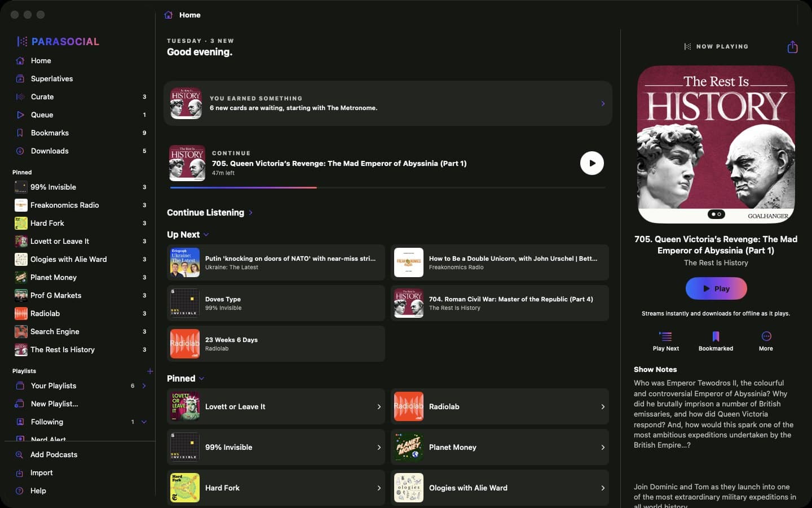Screen dimensions: 812x508
Task: Click the Play Next icon
Action: pos(666,336)
